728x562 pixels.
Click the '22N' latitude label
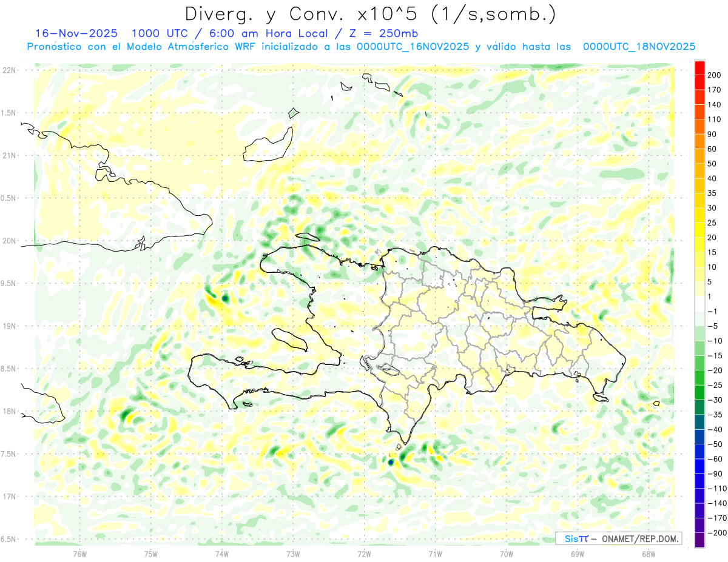coord(8,70)
